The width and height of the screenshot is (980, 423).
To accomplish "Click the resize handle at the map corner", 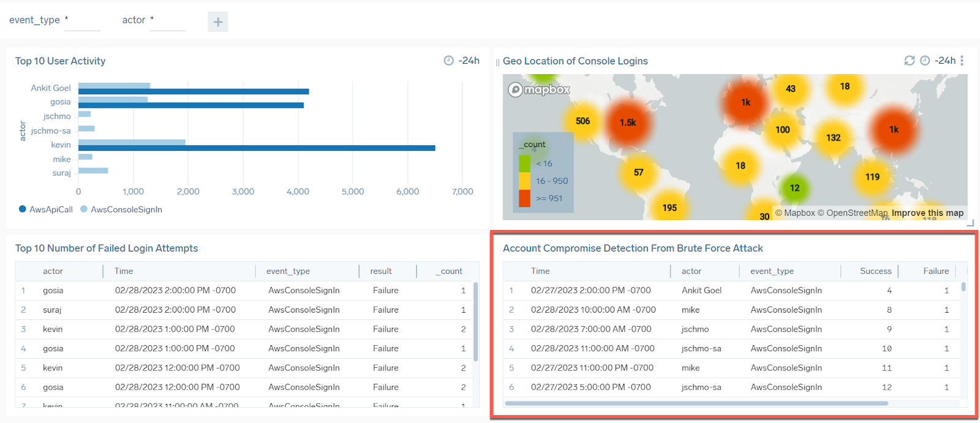I will [x=970, y=223].
